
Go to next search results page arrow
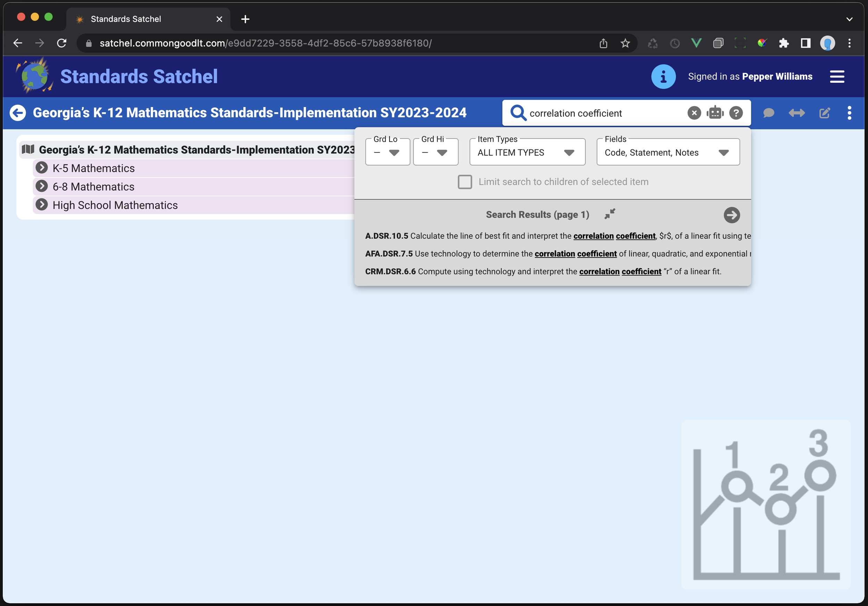[732, 215]
